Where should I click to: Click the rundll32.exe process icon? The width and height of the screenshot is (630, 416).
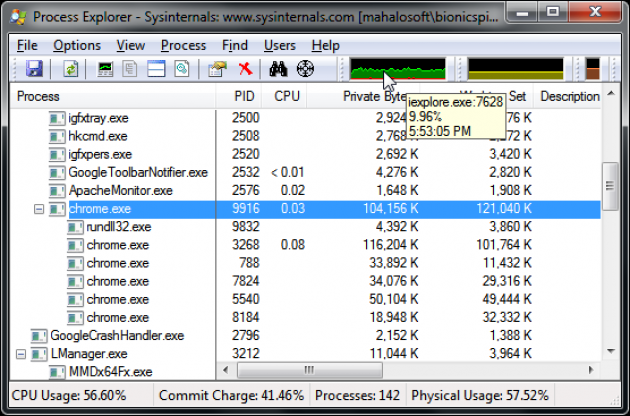point(75,227)
